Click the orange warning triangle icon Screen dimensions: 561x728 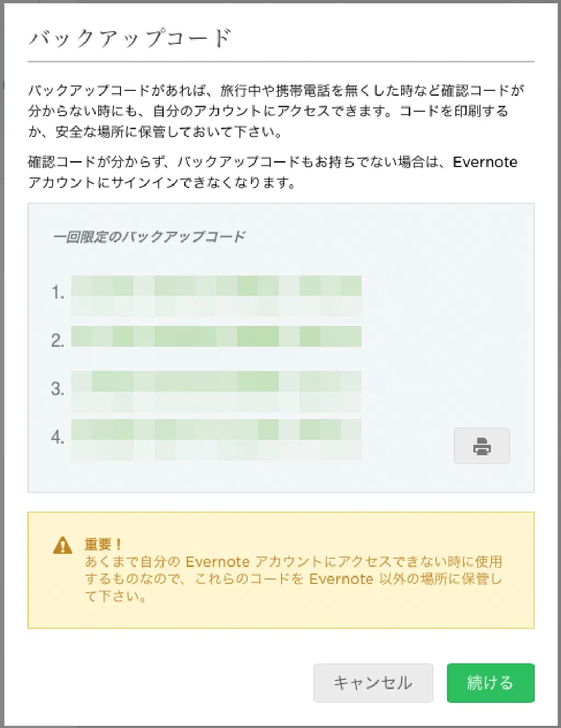[63, 546]
